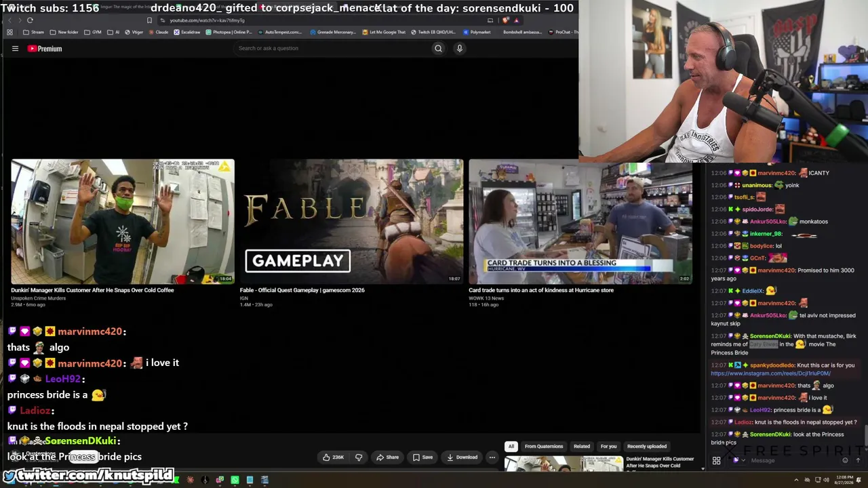Select the All filter chip
This screenshot has width=868, height=488.
(x=511, y=446)
